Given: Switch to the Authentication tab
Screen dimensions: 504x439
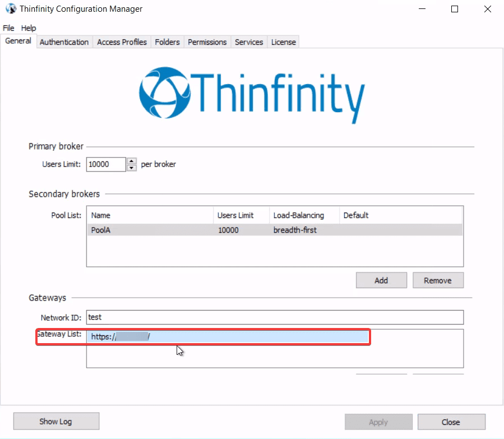Looking at the screenshot, I should [64, 41].
